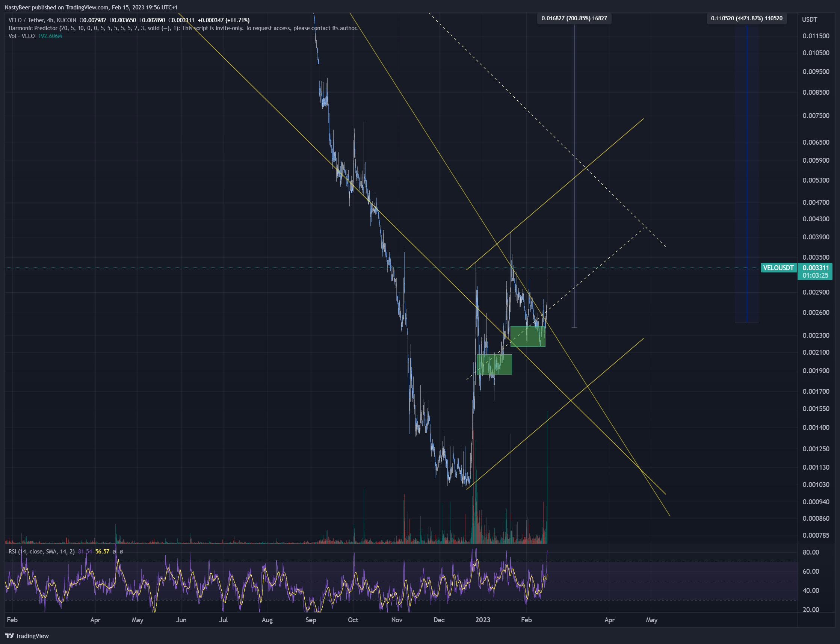Viewport: 840px width, 644px height.
Task: Click the 0.000785 price axis label
Action: click(x=816, y=535)
